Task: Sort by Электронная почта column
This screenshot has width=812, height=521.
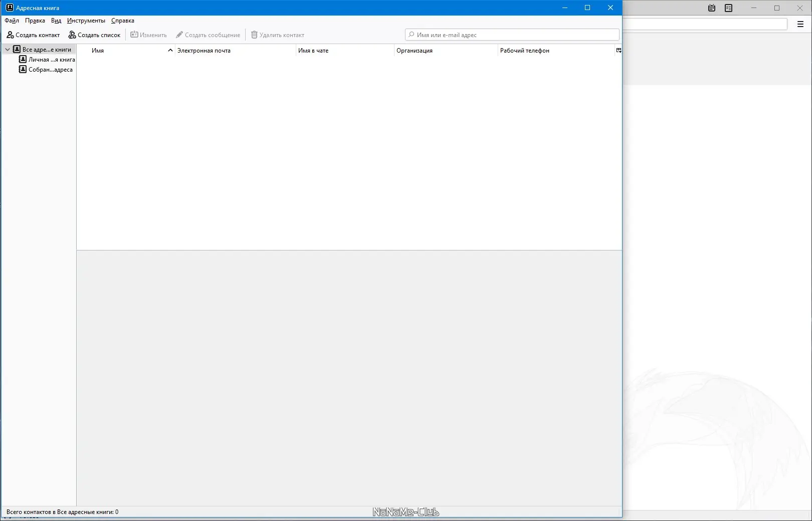Action: click(235, 50)
